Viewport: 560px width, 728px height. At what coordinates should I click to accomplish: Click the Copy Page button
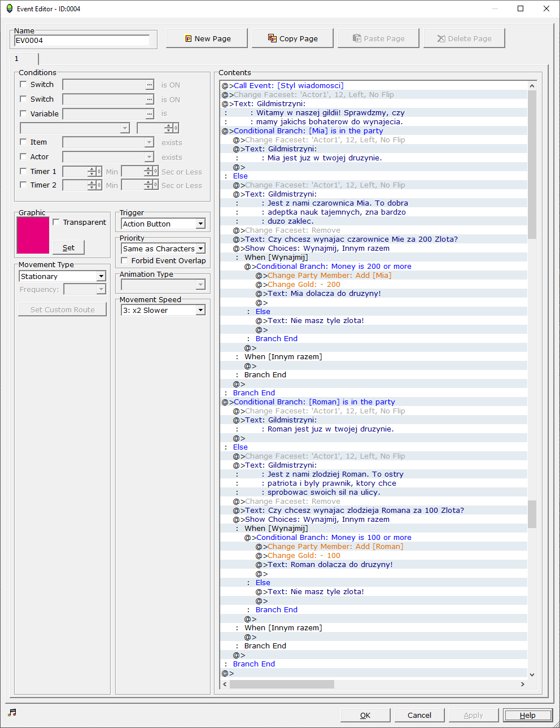pos(292,38)
